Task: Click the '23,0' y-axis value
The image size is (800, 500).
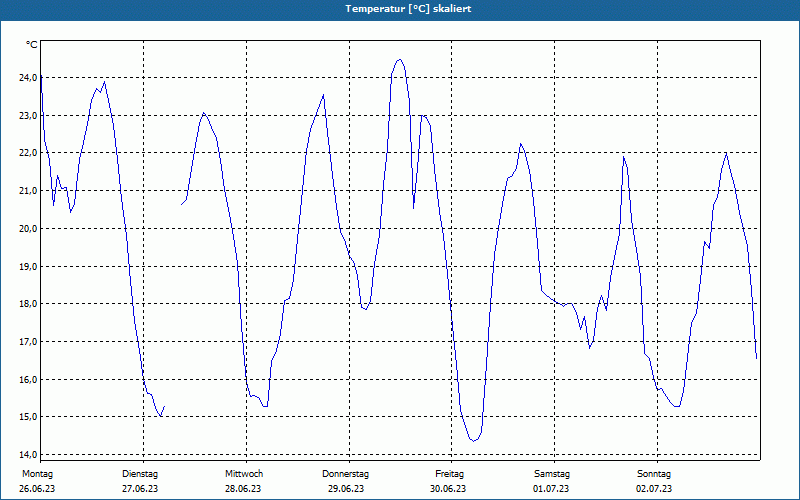Action: click(x=28, y=115)
